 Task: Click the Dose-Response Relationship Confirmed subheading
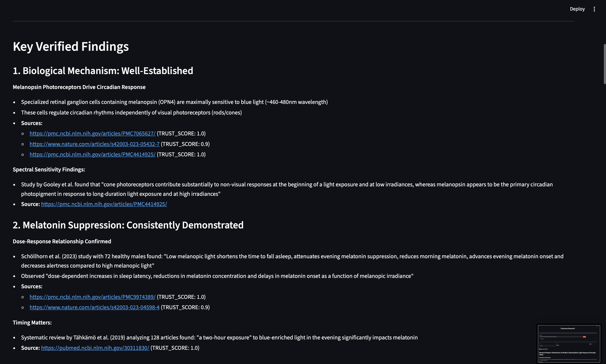(62, 241)
